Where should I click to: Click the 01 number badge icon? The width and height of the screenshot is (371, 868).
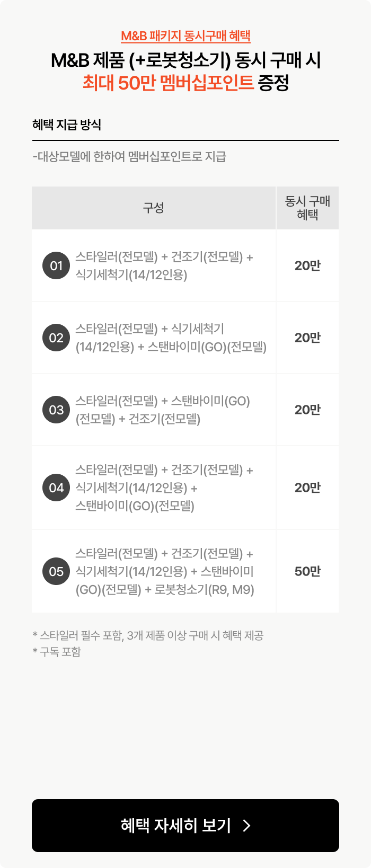56,265
